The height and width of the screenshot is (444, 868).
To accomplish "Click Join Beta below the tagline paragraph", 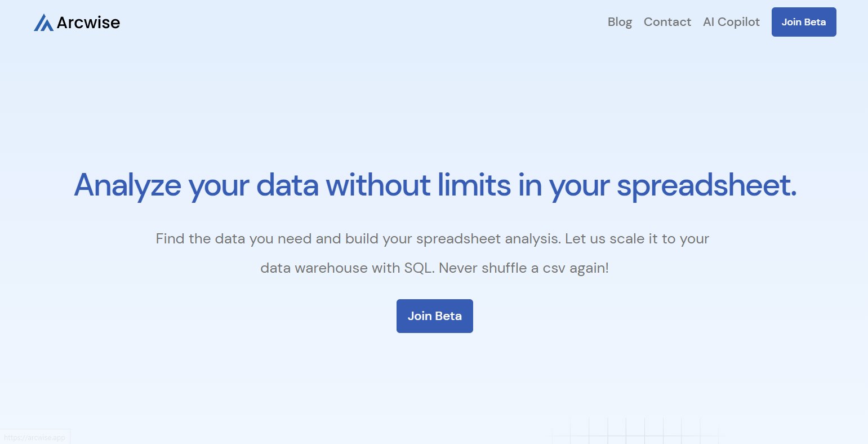I will coord(434,316).
